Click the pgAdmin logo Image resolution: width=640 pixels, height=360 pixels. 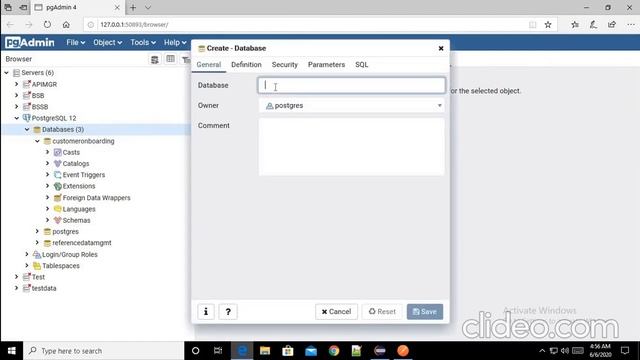point(30,42)
